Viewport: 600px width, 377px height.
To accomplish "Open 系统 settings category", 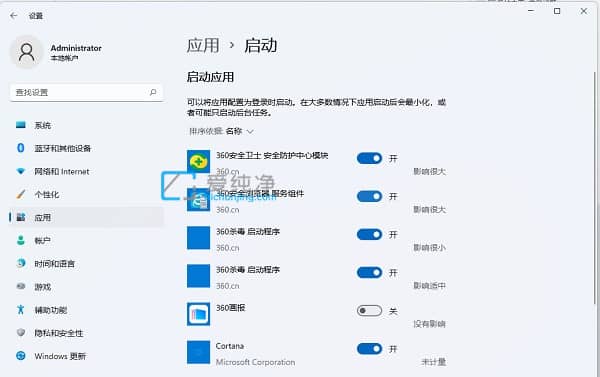I will pyautogui.click(x=86, y=125).
